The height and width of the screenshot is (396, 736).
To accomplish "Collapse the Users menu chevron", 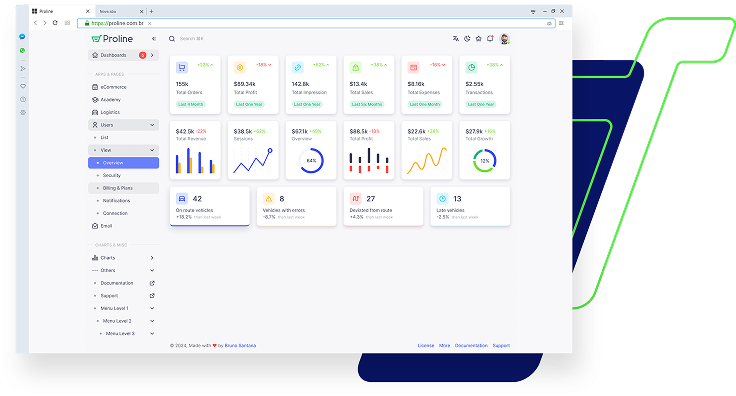I will tap(152, 125).
